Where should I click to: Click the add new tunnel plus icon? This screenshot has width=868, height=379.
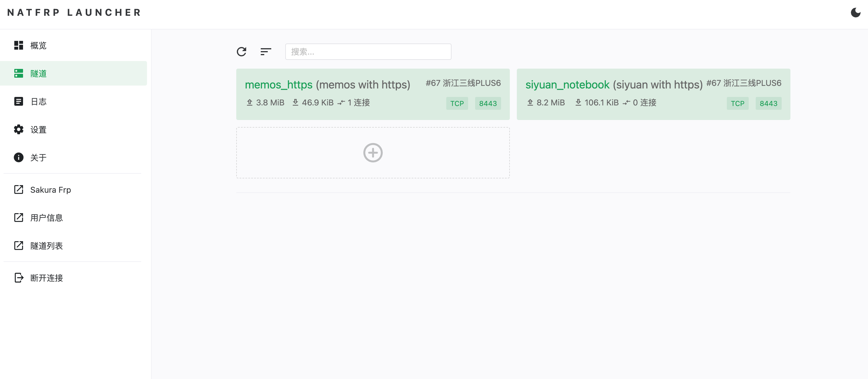pos(373,153)
